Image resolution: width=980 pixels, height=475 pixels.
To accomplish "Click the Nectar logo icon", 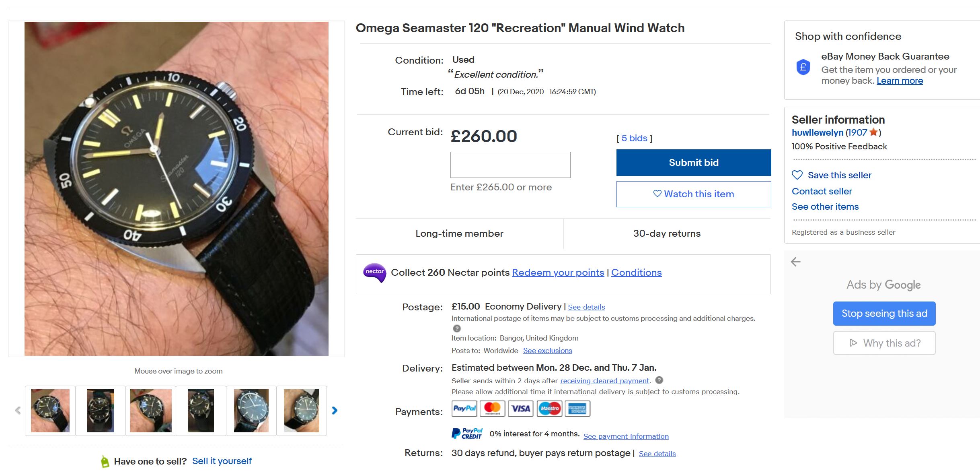I will (x=374, y=273).
